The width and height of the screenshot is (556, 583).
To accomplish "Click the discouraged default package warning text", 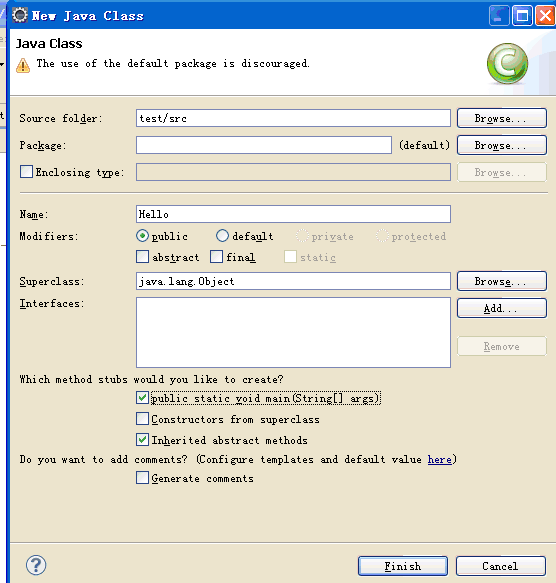I will click(173, 64).
